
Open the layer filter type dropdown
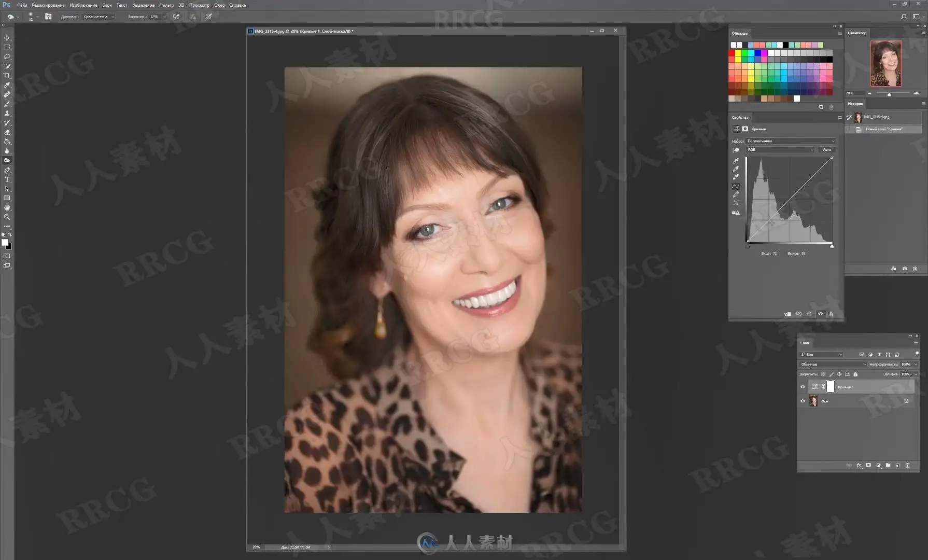pyautogui.click(x=821, y=355)
